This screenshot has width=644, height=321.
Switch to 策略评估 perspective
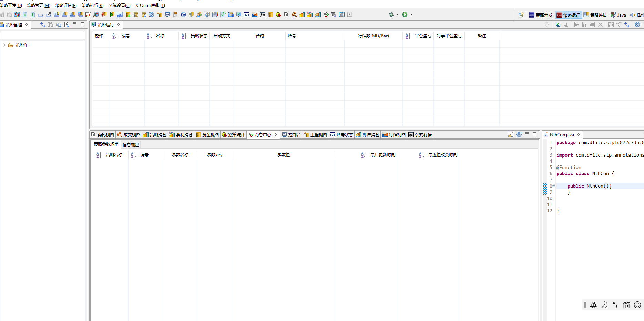[x=595, y=15]
